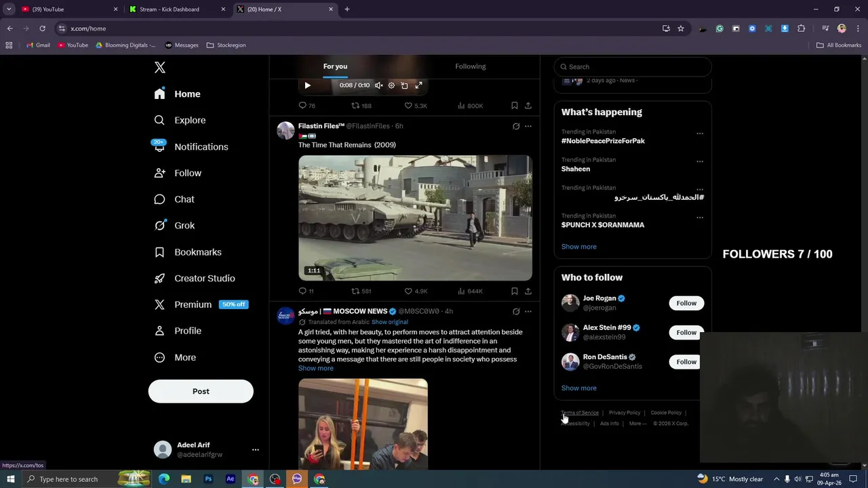
Task: Go to Profile in the sidebar
Action: click(178, 331)
